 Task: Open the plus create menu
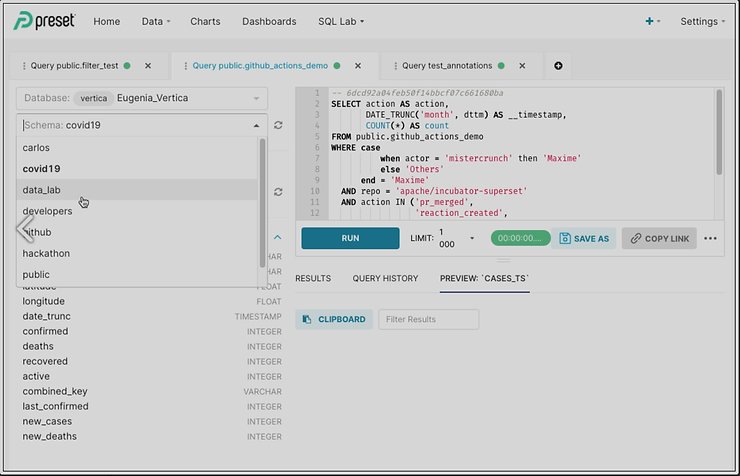tap(652, 21)
